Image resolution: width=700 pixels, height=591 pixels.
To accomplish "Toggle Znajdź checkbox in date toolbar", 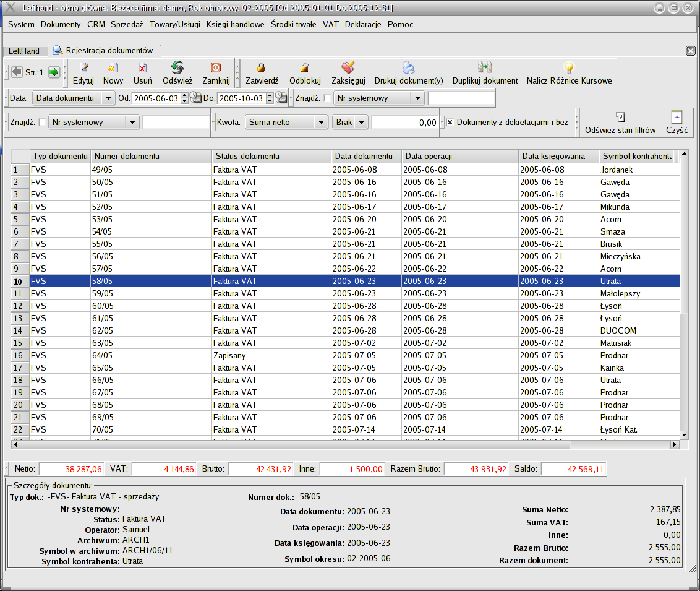I will tap(327, 98).
